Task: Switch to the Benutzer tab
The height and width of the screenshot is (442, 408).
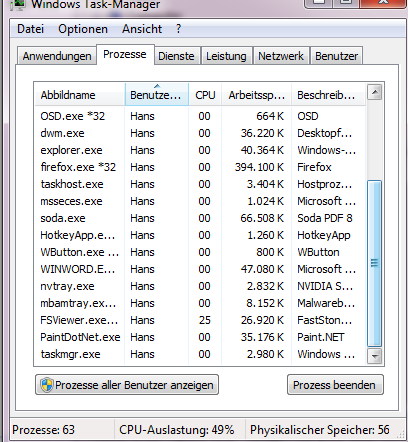Action: (x=336, y=56)
